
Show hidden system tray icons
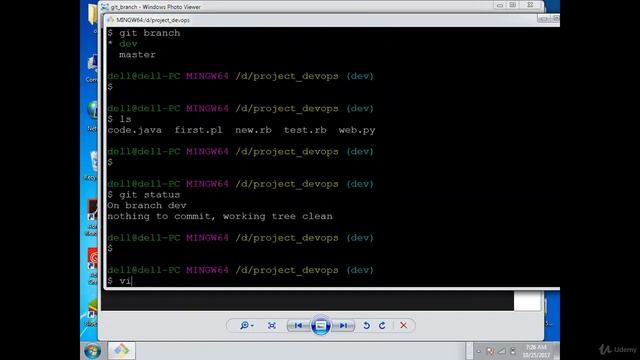tap(479, 351)
